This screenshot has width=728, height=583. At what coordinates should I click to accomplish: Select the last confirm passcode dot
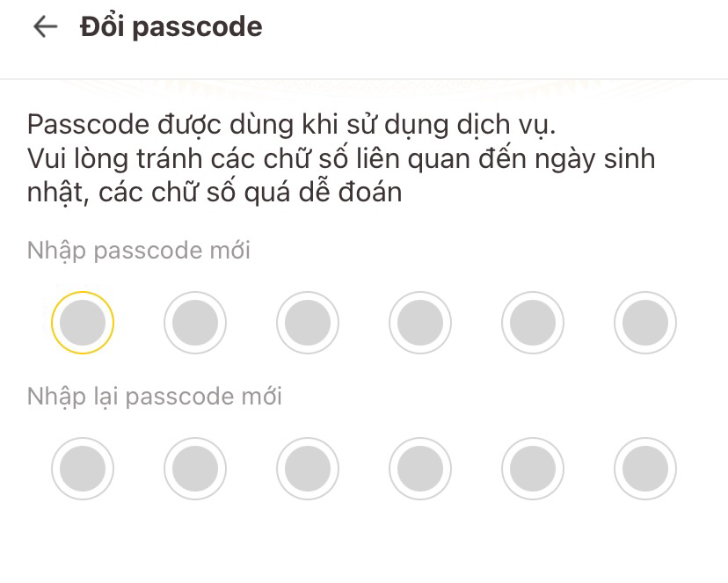[644, 468]
